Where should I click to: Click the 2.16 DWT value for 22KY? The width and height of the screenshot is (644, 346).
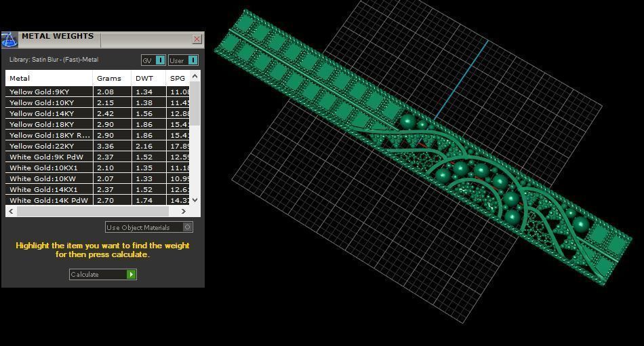[144, 146]
